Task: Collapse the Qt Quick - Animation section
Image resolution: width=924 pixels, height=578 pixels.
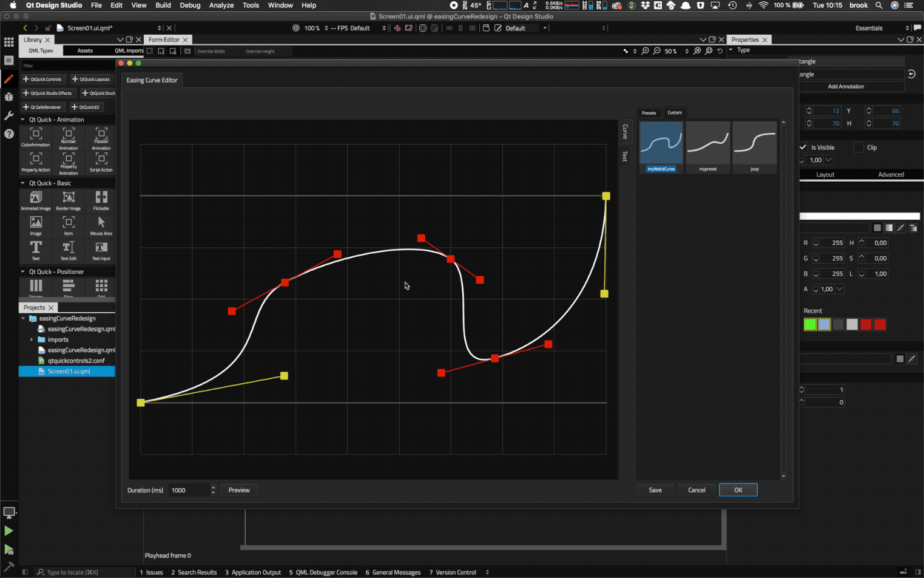Action: [x=23, y=120]
